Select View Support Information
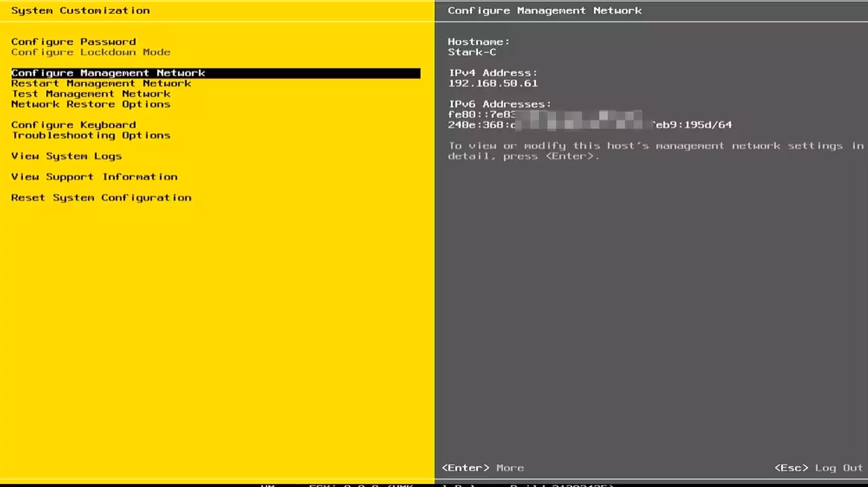This screenshot has height=487, width=868. pos(94,177)
